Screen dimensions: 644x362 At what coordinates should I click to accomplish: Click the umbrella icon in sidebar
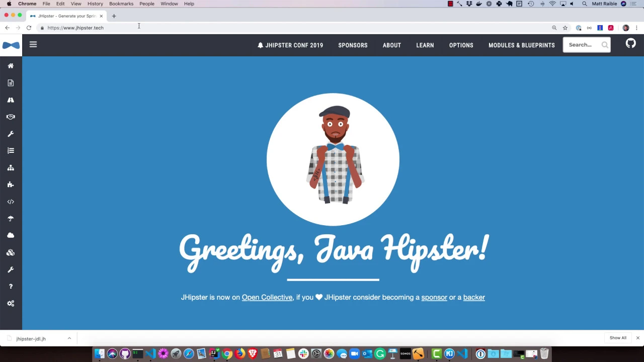(x=11, y=219)
